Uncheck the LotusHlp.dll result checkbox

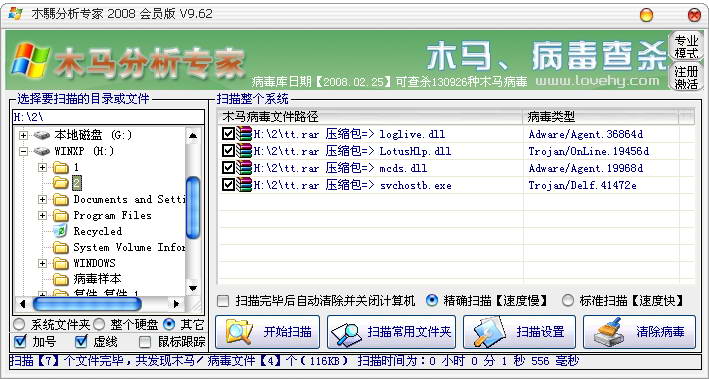[x=228, y=151]
